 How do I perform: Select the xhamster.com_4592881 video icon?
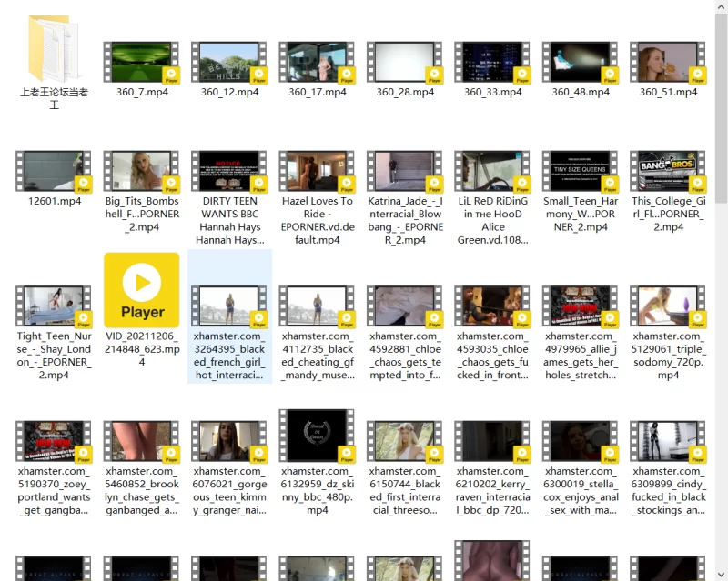click(x=405, y=306)
